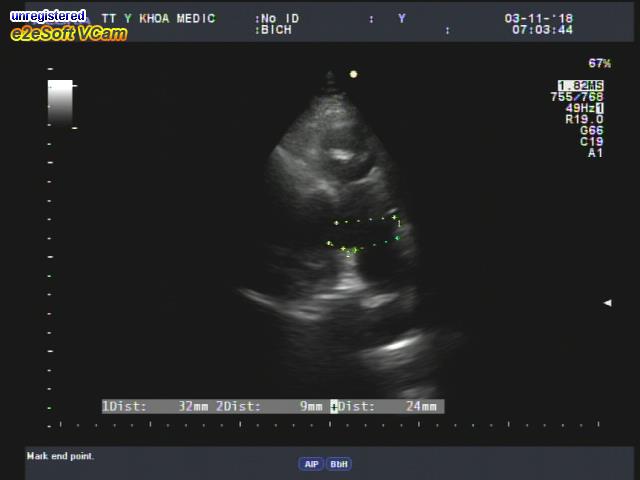The image size is (640, 480).
Task: Click the 'Mark end point.' status message
Action: click(x=60, y=456)
